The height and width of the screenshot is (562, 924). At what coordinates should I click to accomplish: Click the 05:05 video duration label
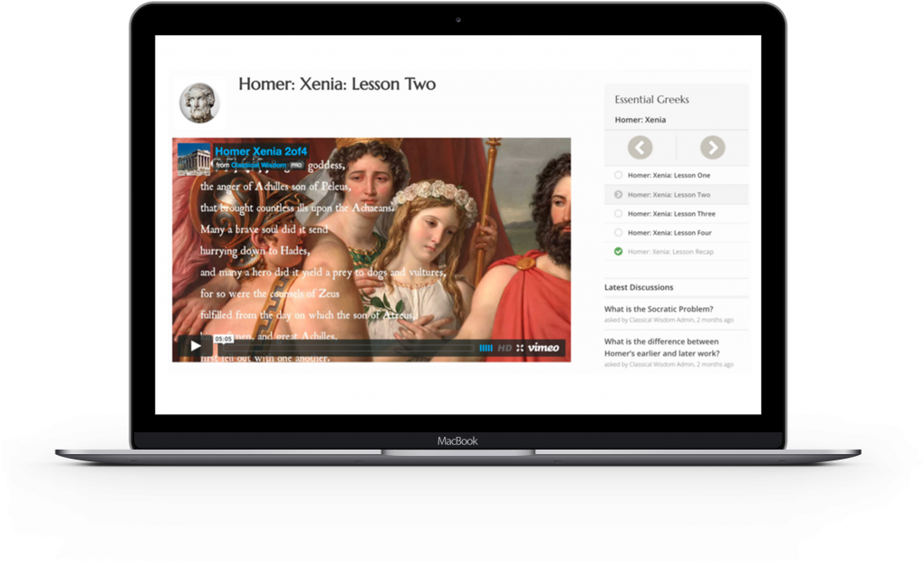tap(224, 339)
